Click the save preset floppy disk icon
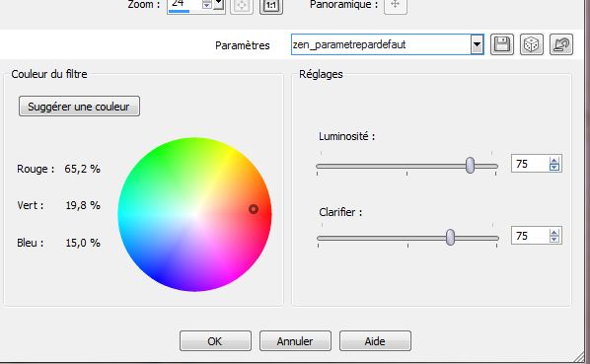Screen dimensions: 590x364 (x=502, y=44)
